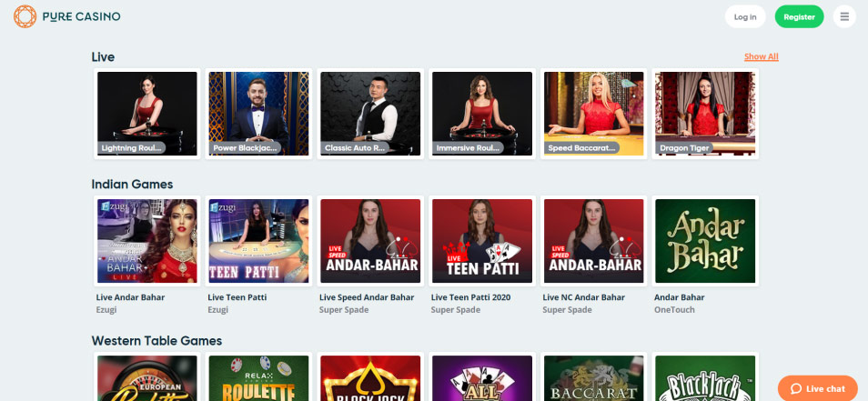Open the red Black Jack game thumbnail
Viewport: 868px width, 401px height.
click(370, 378)
